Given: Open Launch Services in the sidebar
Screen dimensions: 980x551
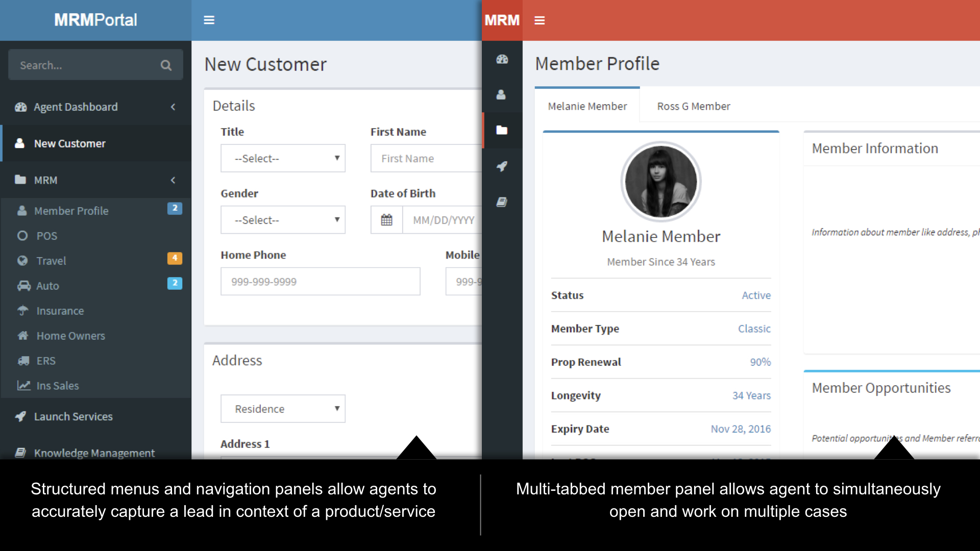Looking at the screenshot, I should pos(73,416).
